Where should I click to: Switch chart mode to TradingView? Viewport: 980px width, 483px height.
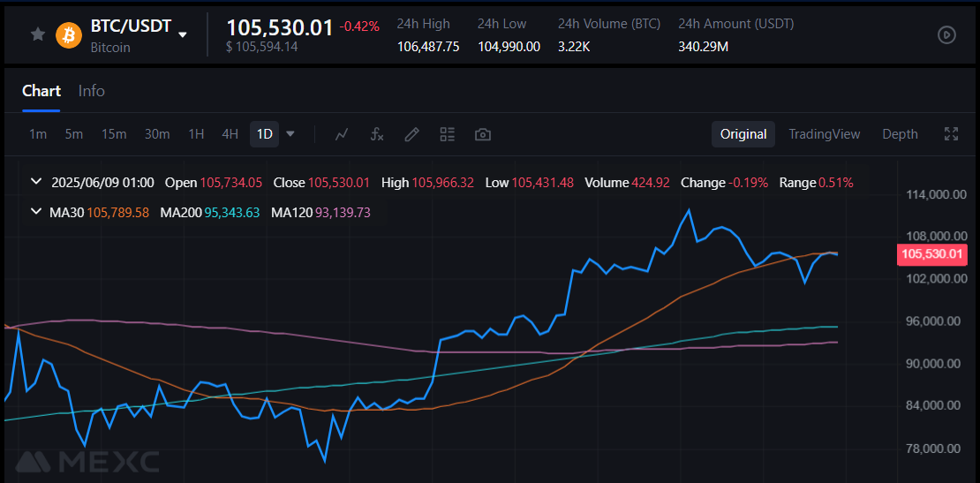click(824, 134)
